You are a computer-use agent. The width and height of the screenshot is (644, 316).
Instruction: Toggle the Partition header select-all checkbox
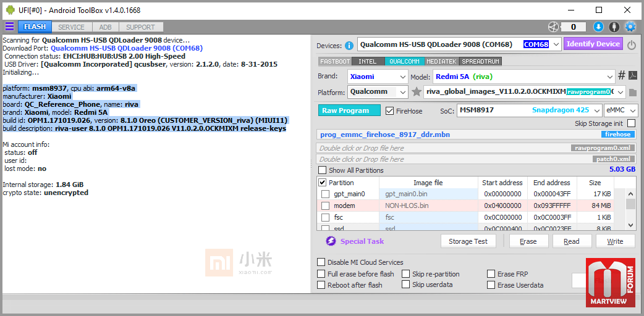tap(323, 183)
